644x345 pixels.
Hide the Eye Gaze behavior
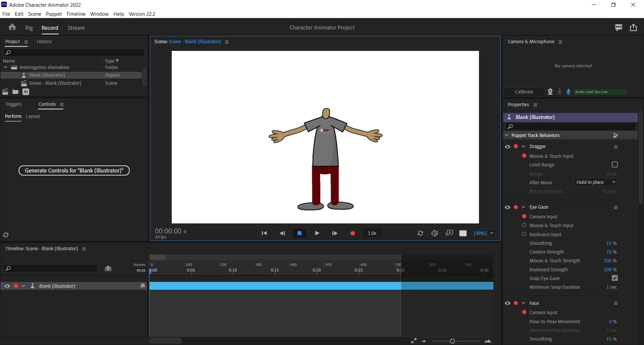507,207
